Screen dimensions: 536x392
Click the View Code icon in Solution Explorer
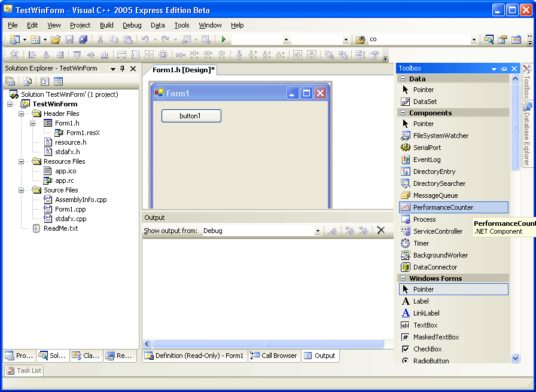click(45, 81)
